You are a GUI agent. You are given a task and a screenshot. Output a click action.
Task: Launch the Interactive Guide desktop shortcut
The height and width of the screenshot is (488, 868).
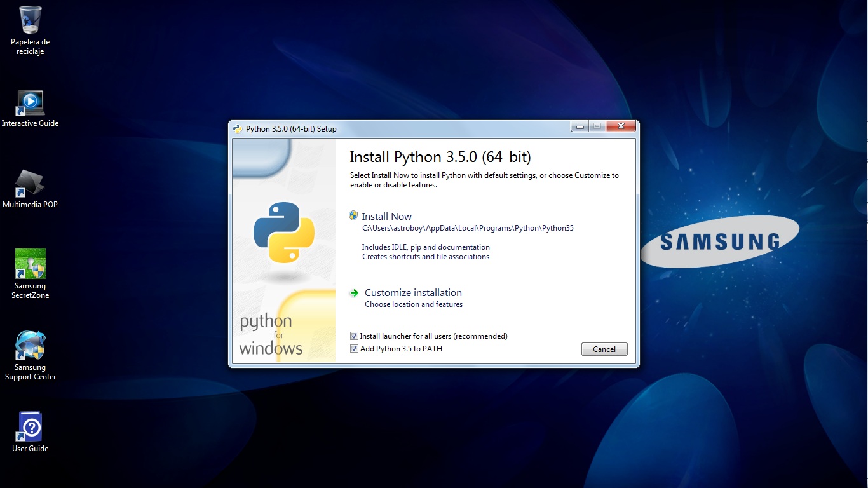click(29, 102)
